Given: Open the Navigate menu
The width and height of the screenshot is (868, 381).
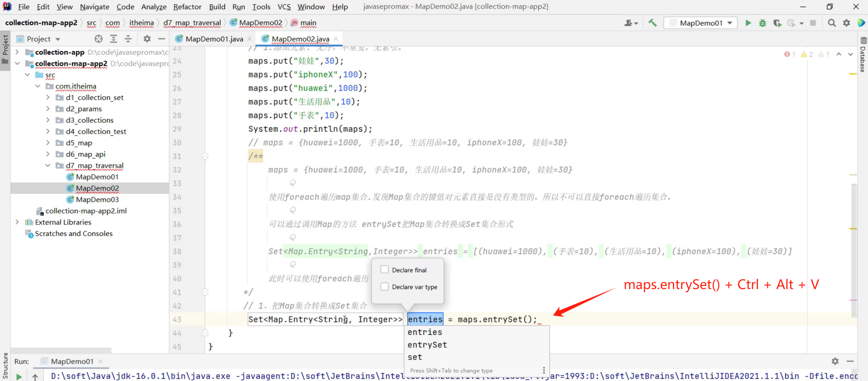Looking at the screenshot, I should click(95, 7).
